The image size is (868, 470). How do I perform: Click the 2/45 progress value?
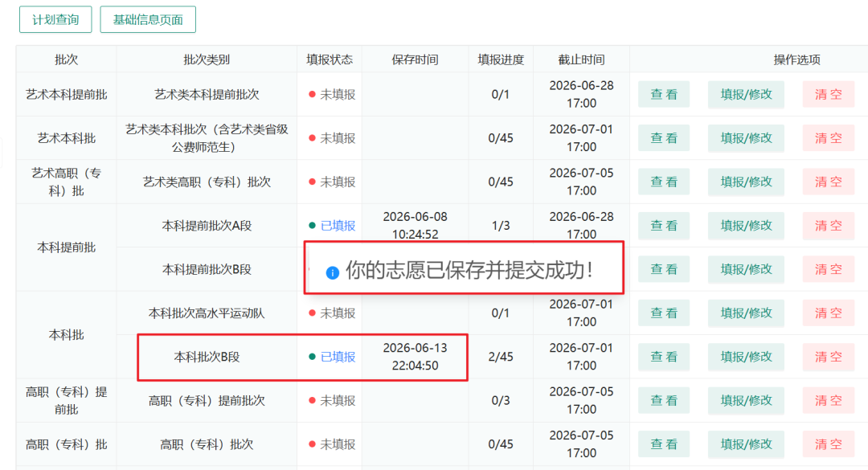click(x=501, y=357)
